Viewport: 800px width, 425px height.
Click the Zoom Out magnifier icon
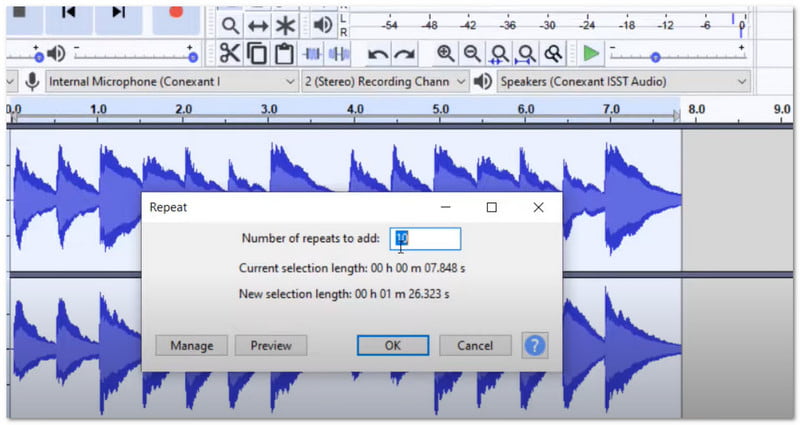point(471,54)
